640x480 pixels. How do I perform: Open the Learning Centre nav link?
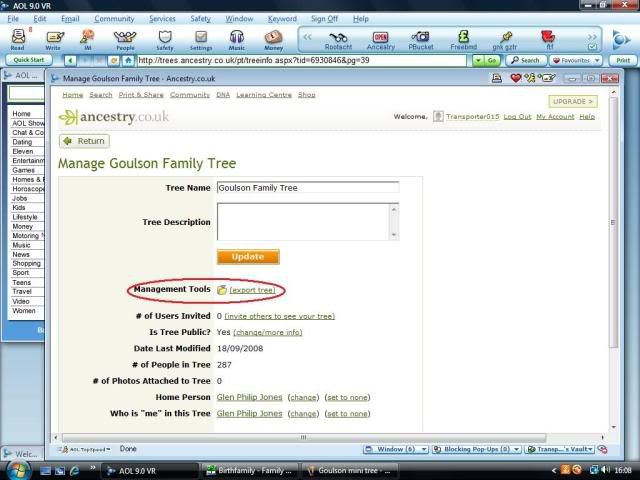[264, 95]
